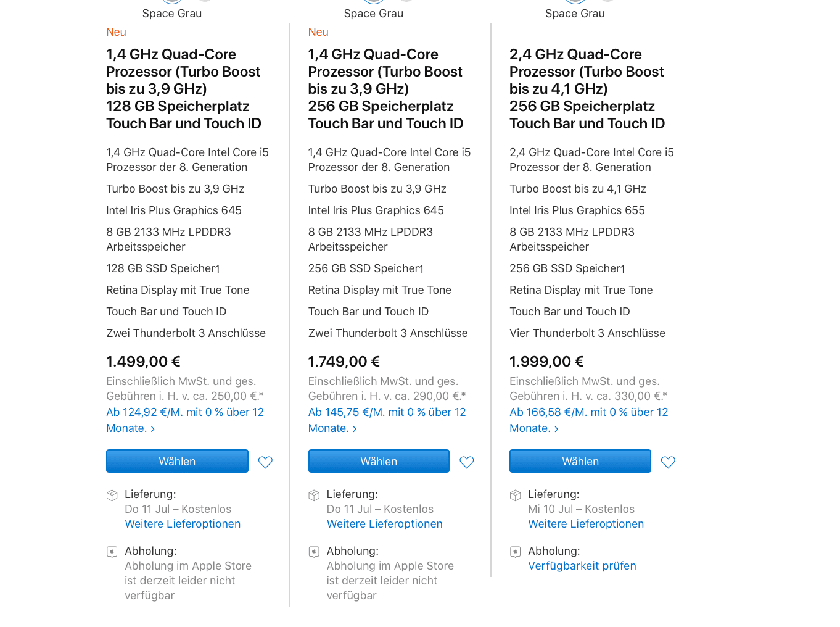The width and height of the screenshot is (840, 627).
Task: Click the Abholung store icon under the 128 GB model
Action: point(112,552)
